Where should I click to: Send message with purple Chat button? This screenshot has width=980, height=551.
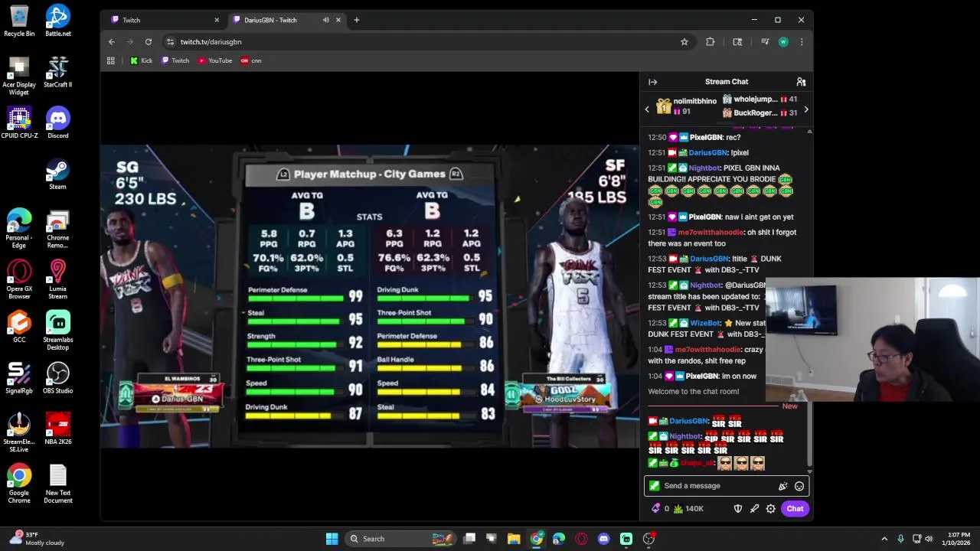(795, 509)
